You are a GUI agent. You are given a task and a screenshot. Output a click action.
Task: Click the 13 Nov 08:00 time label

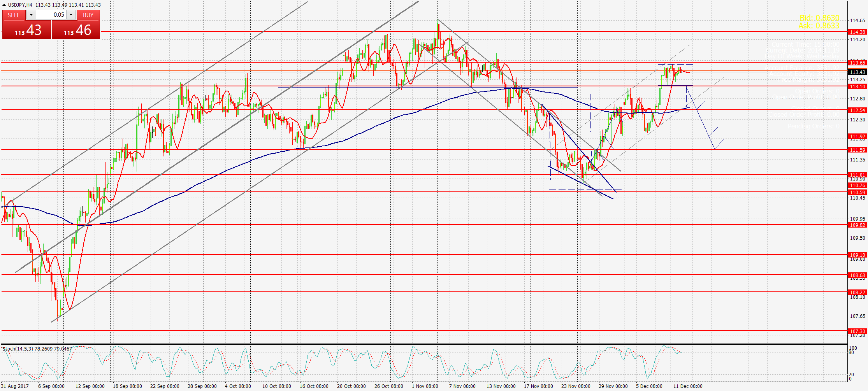point(501,386)
